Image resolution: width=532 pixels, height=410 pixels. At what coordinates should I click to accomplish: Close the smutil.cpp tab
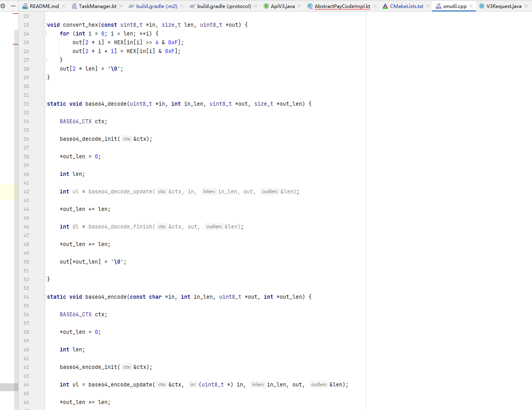click(471, 6)
